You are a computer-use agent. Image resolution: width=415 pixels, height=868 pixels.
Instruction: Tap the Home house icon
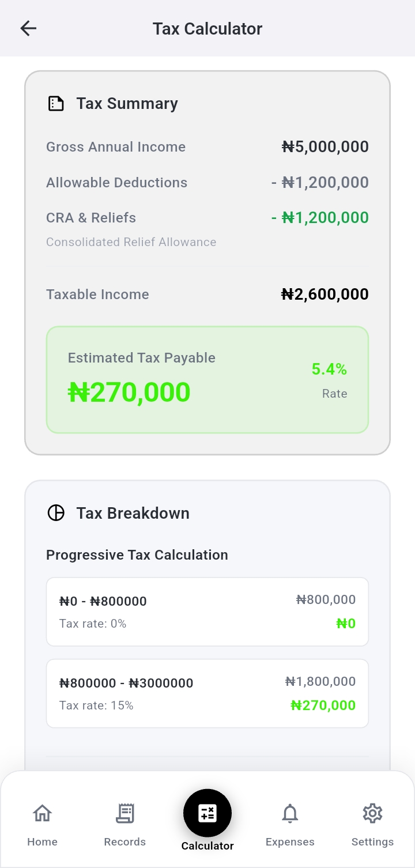(42, 813)
